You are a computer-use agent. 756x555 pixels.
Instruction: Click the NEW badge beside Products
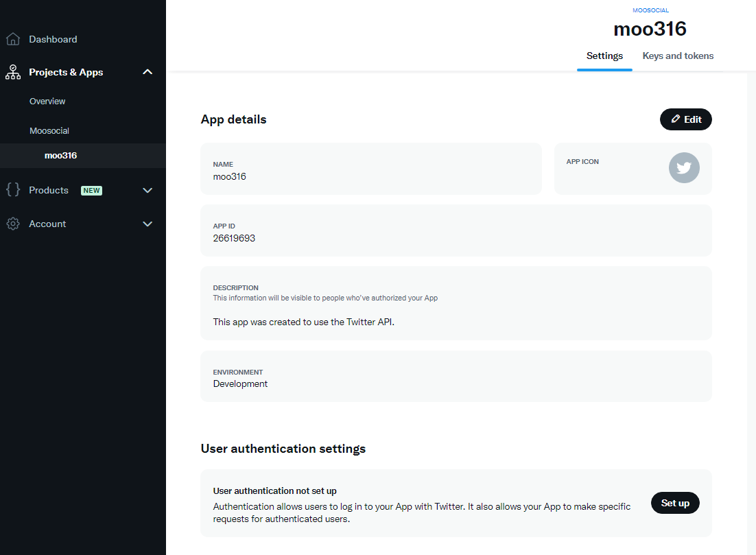(92, 191)
